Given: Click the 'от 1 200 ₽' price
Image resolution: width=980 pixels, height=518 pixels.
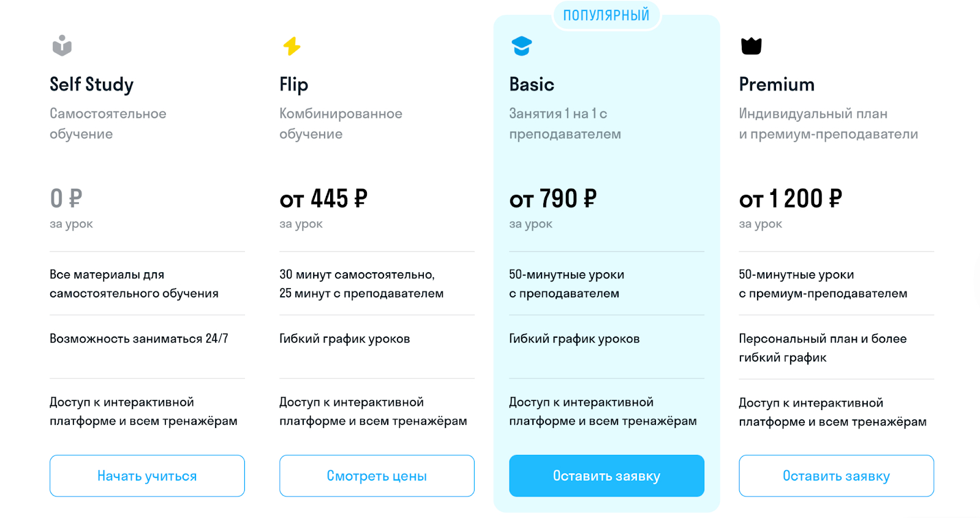Looking at the screenshot, I should 790,199.
